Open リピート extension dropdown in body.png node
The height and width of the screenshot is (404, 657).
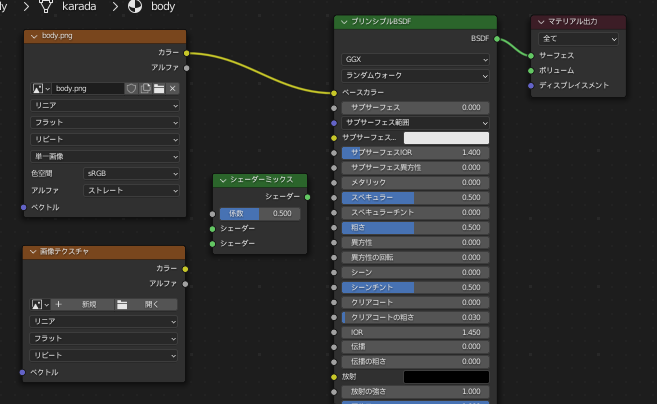point(105,139)
